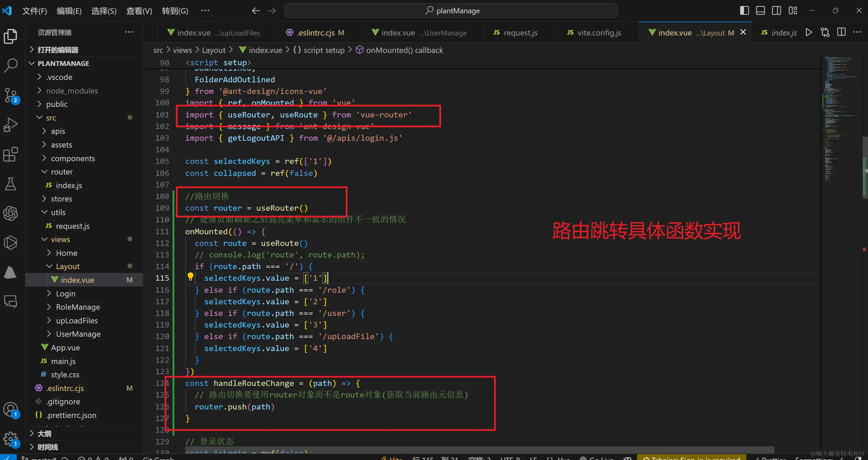Toggle the secondary side bar visibility

point(776,11)
